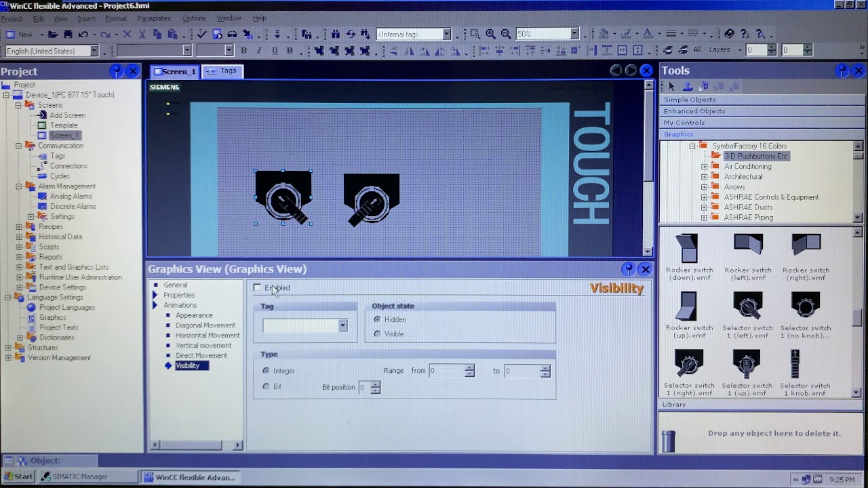The image size is (868, 488).
Task: Open the Options menu
Action: 194,18
